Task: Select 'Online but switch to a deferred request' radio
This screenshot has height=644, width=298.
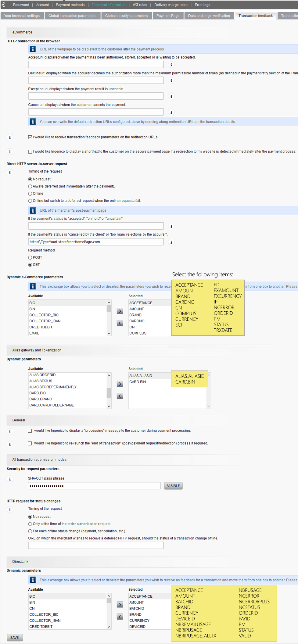Action: point(30,201)
